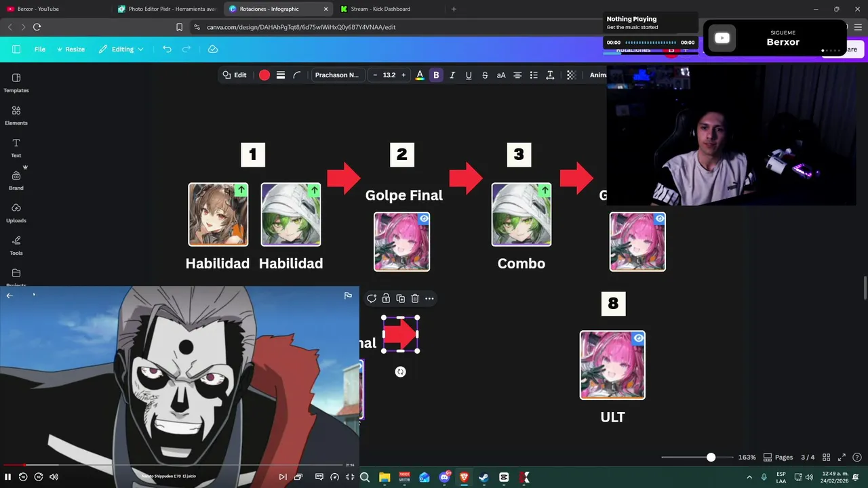Reload the Canva page

(x=37, y=27)
